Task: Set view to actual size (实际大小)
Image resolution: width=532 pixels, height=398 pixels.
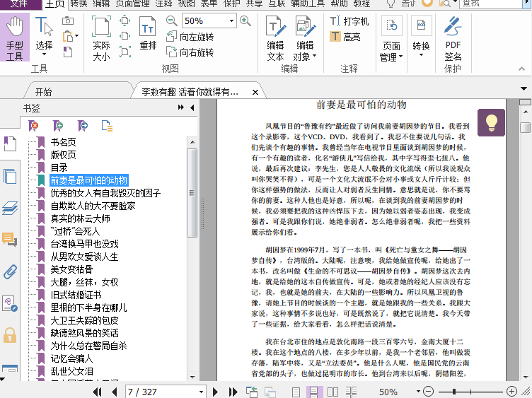Action: click(101, 37)
